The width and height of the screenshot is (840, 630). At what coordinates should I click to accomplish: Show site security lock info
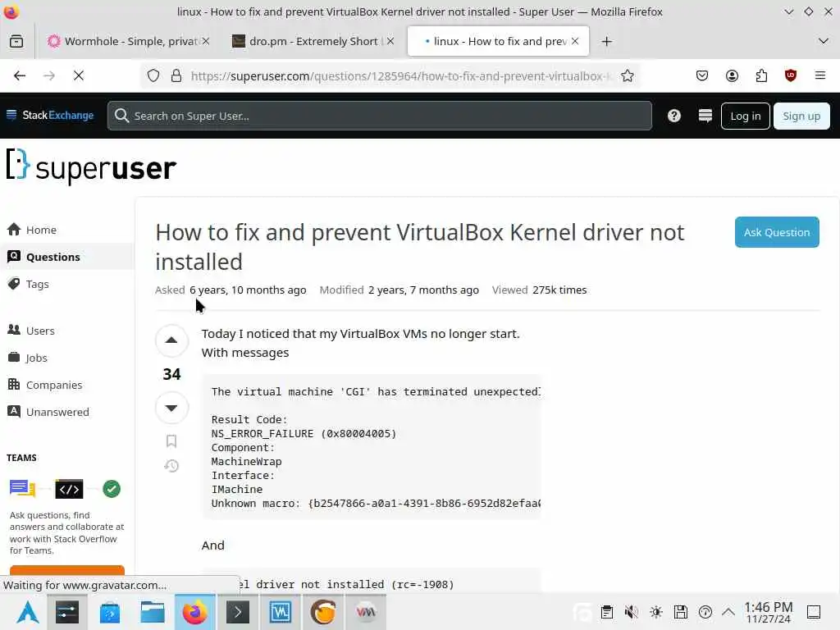[176, 75]
